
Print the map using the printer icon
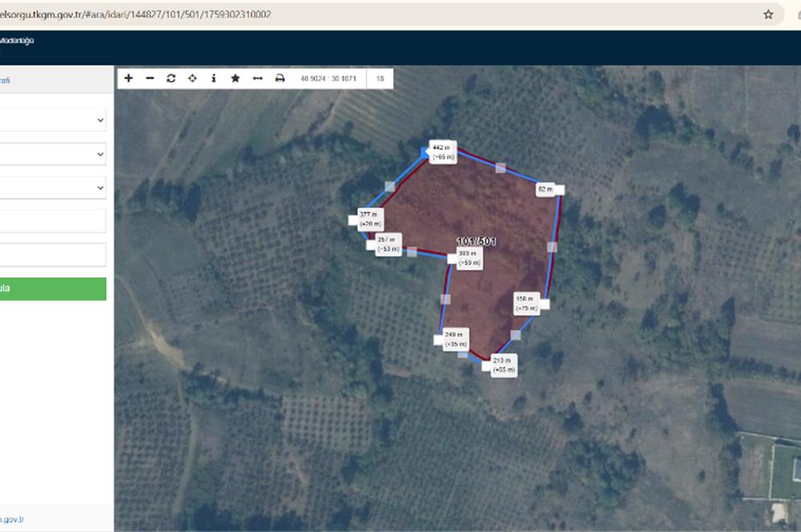[x=280, y=79]
